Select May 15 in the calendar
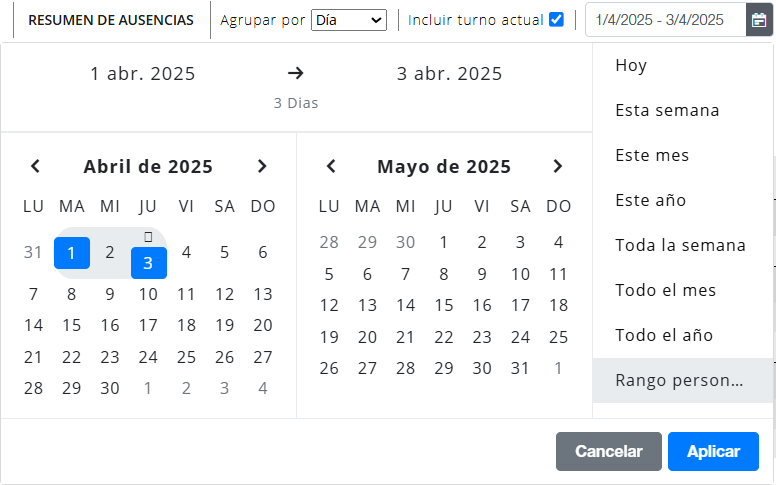Screen dimensions: 776x485 pos(444,305)
